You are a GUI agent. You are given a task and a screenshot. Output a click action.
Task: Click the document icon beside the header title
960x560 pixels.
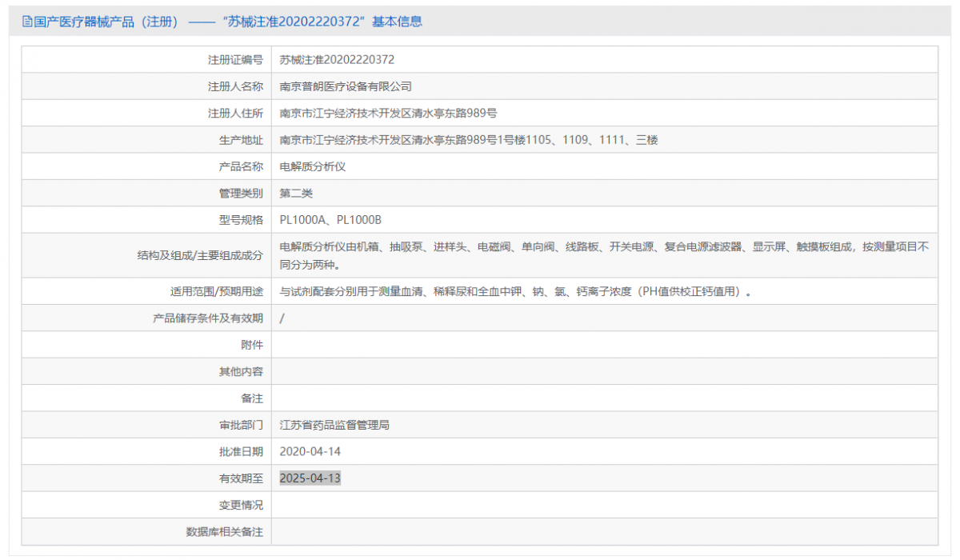click(x=26, y=22)
